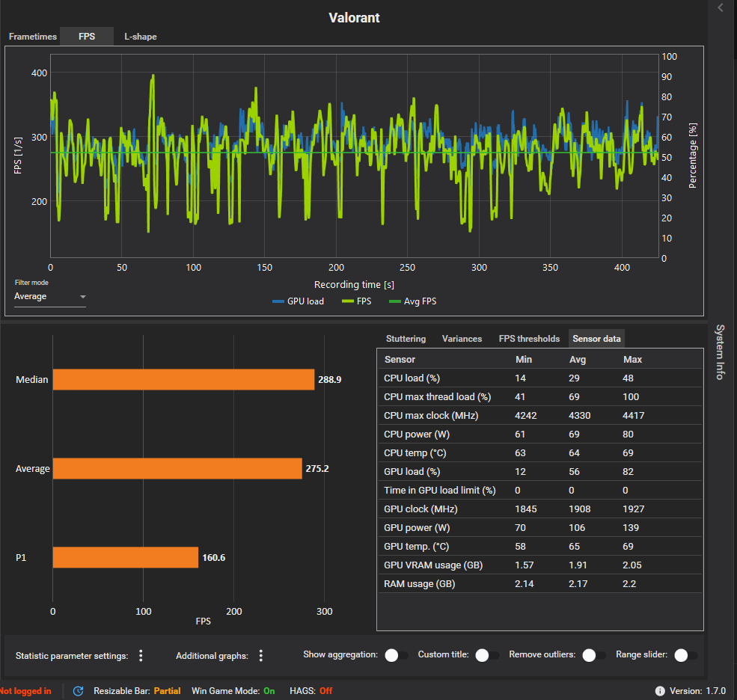This screenshot has width=737, height=700.
Task: Open the Stuttering tab
Action: click(x=406, y=339)
